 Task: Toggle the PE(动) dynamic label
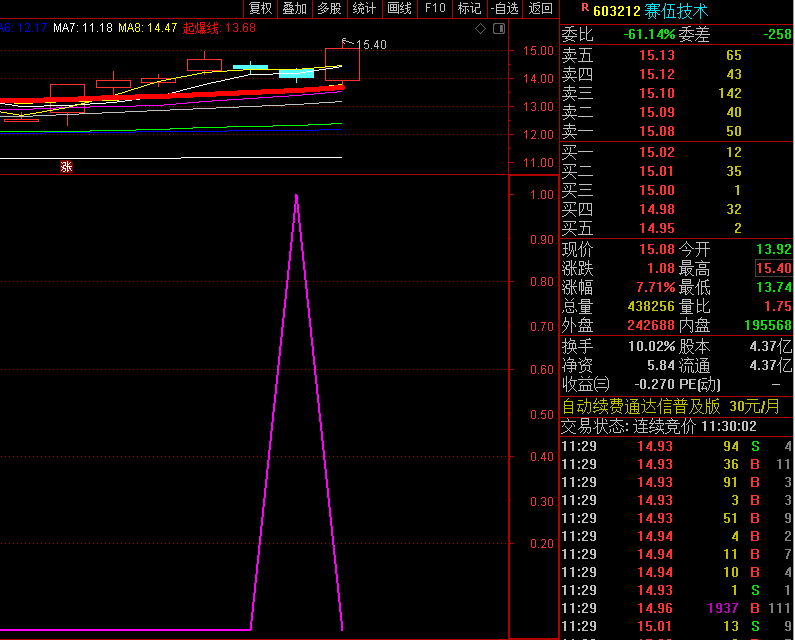[x=700, y=384]
